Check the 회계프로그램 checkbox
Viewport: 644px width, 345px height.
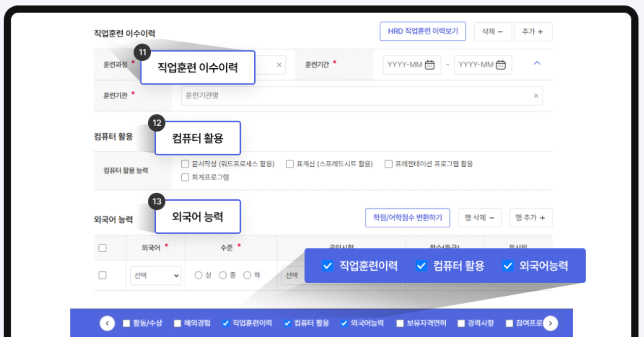pyautogui.click(x=185, y=177)
